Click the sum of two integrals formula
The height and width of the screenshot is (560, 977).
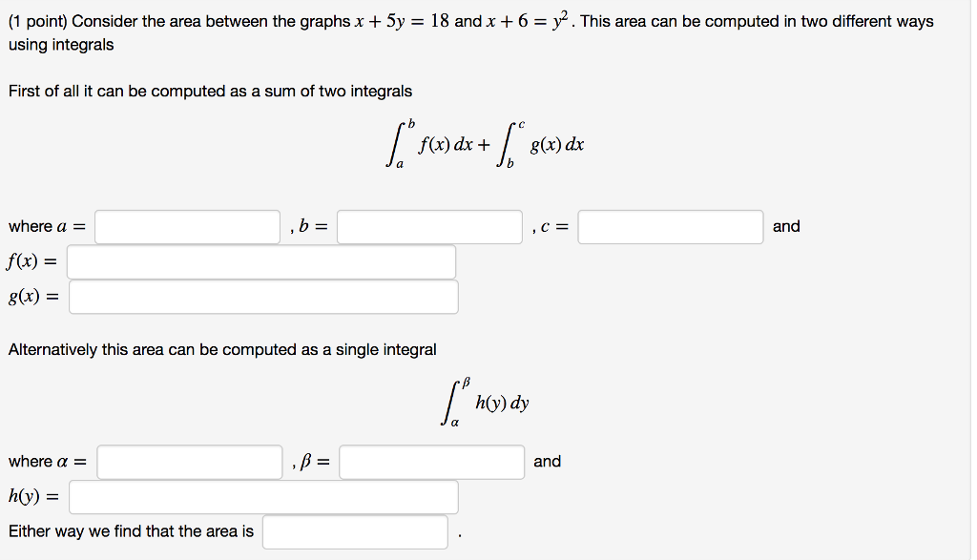coord(488,141)
